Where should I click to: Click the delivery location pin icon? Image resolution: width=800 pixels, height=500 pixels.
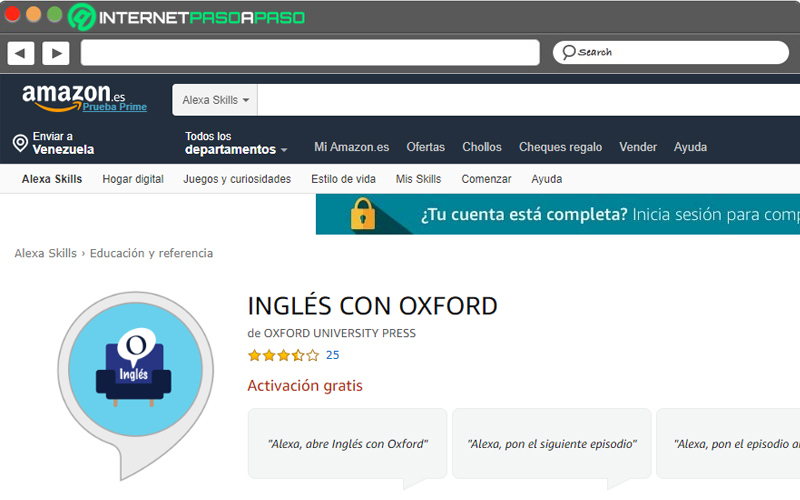[20, 143]
